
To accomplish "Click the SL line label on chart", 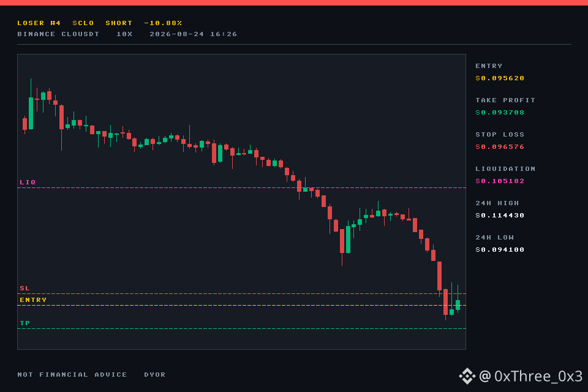I will tap(24, 288).
